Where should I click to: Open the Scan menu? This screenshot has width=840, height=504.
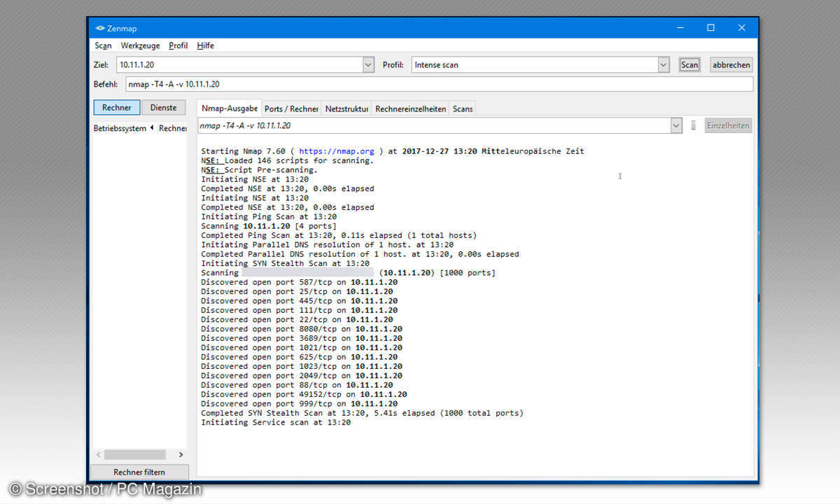coord(103,45)
